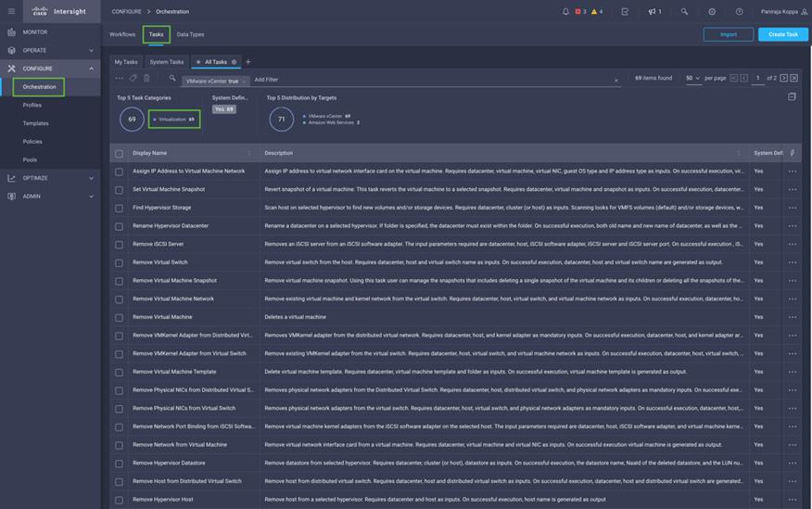Screen dimensions: 812x509
Task: Check the Remove Virtual Machine Network row
Action: [119, 299]
